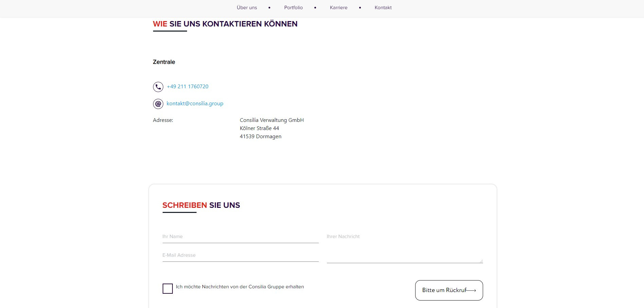Focus the Ihr Name input field
The width and height of the screenshot is (644, 308).
(240, 237)
